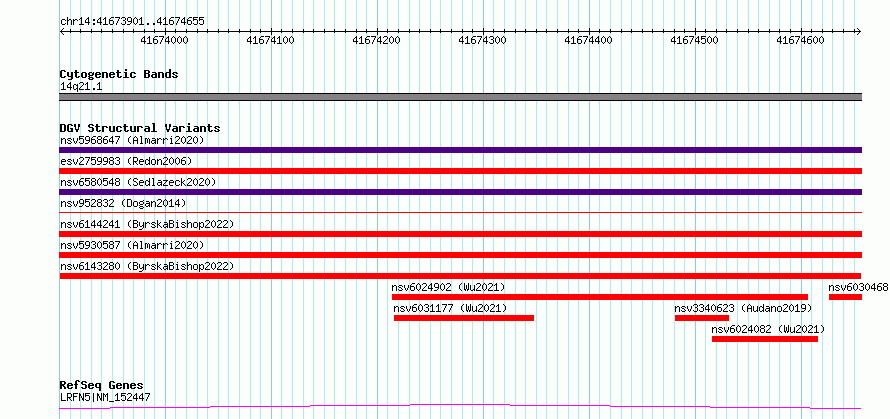Click ruler position 41674100

tap(271, 40)
